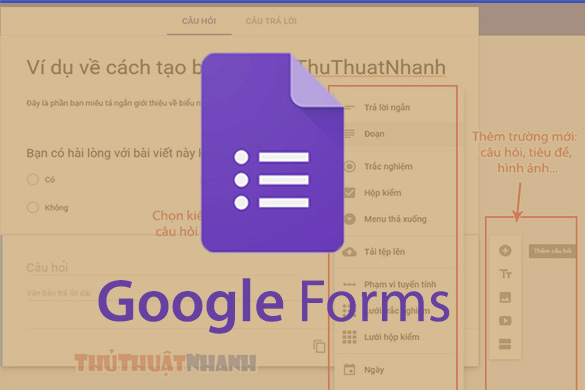Select the Có radio option
Viewport: 585px width, 390px height.
tap(33, 180)
